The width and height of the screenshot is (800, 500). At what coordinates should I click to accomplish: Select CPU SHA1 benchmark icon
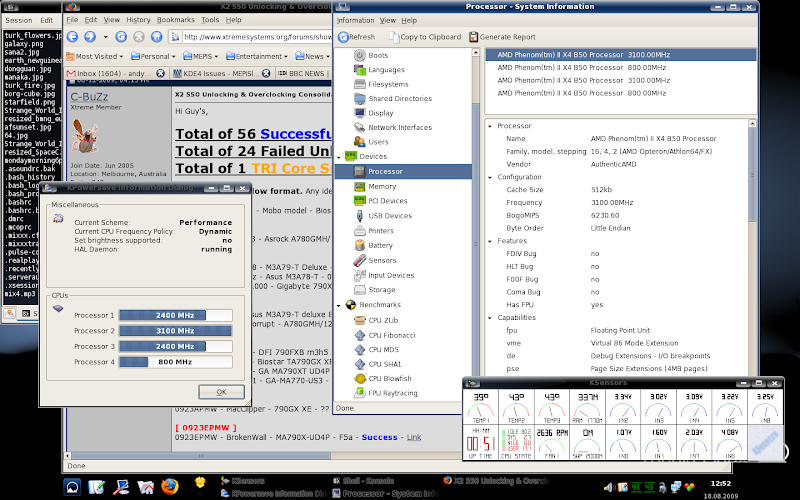pyautogui.click(x=360, y=364)
